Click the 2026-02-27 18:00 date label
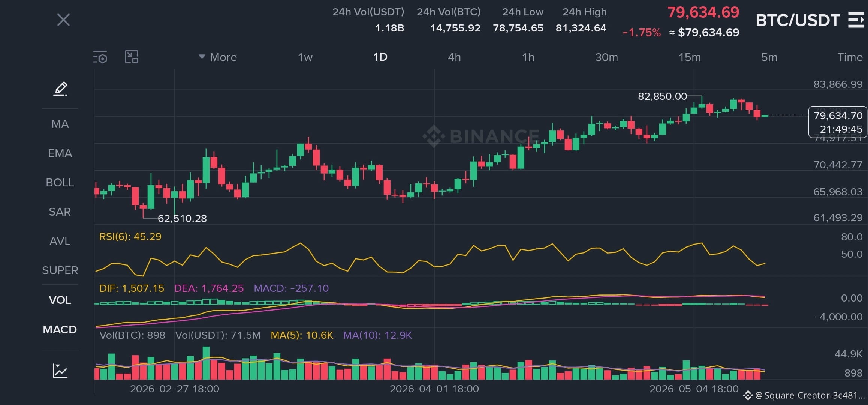Image resolution: width=868 pixels, height=405 pixels. [175, 389]
